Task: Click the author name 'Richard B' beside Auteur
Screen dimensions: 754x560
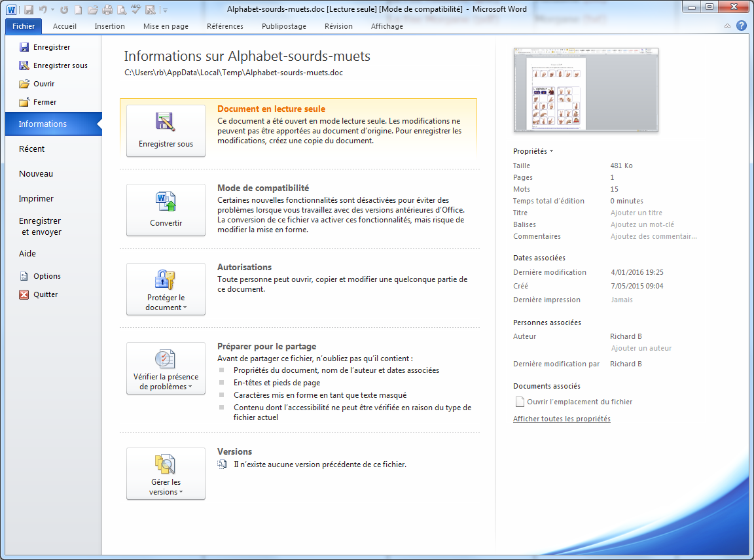Action: pos(626,336)
